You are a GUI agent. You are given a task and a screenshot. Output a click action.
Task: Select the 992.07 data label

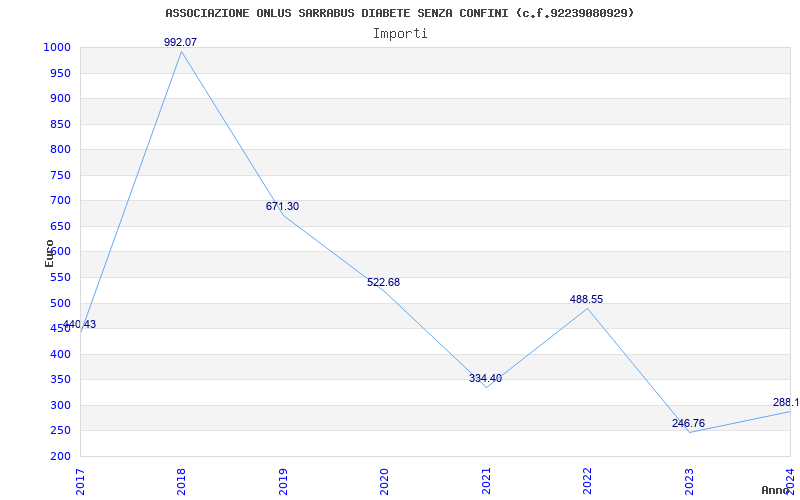point(181,42)
